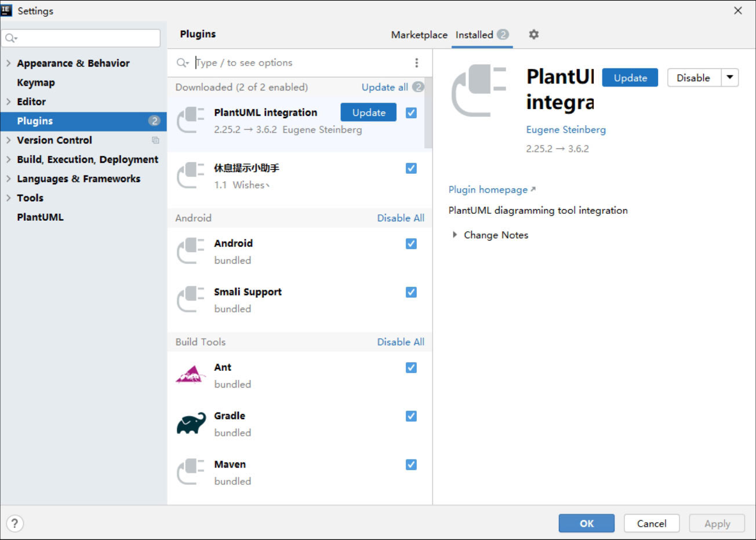Click the Ant plugin icon
The image size is (756, 540).
tap(191, 375)
